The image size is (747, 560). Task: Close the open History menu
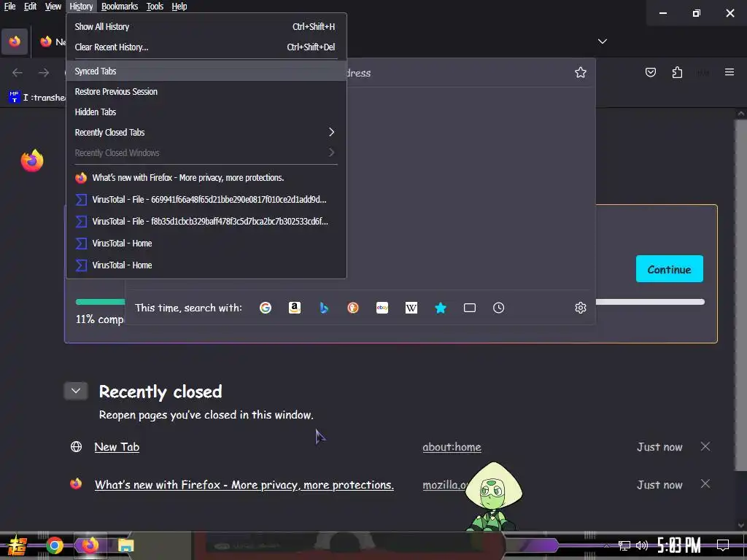tap(81, 6)
